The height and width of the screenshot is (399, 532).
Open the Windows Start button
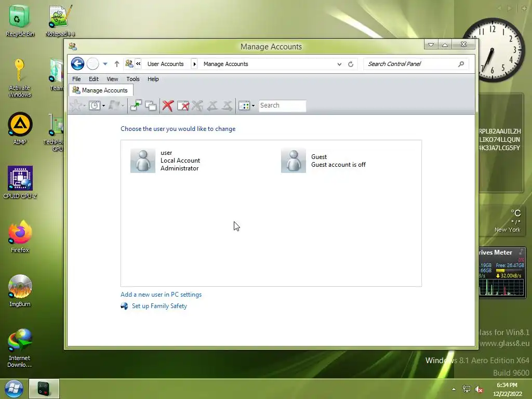(x=14, y=389)
